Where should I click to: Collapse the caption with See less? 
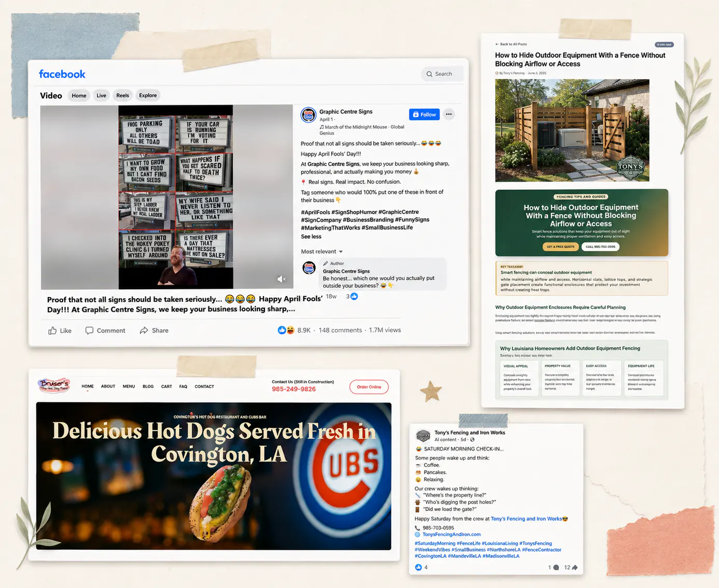point(311,236)
